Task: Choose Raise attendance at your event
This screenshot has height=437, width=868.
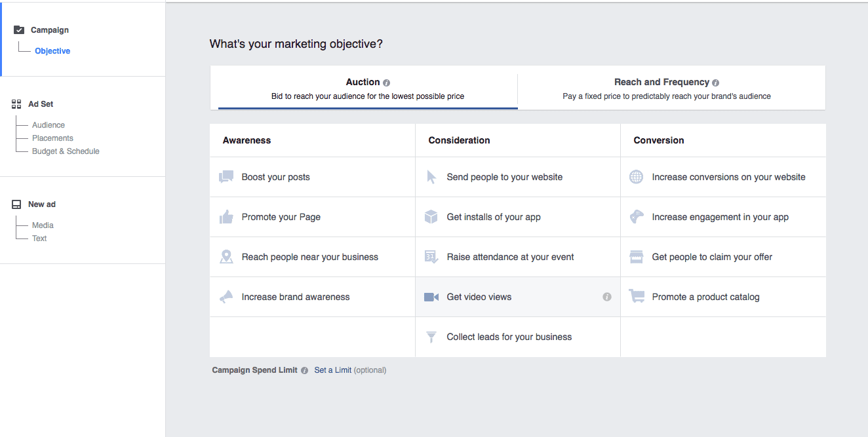Action: [x=518, y=257]
